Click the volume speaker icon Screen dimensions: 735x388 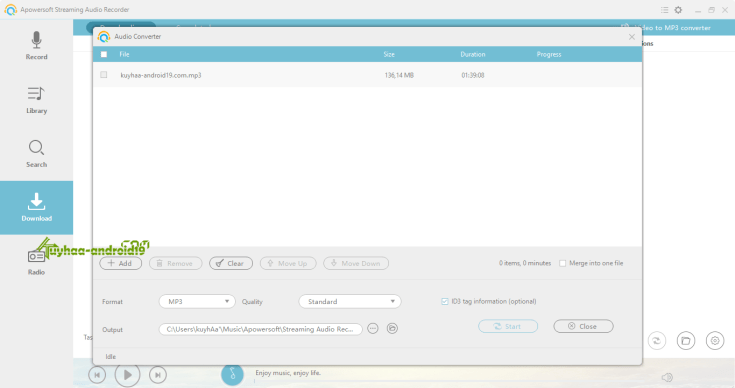[667, 377]
